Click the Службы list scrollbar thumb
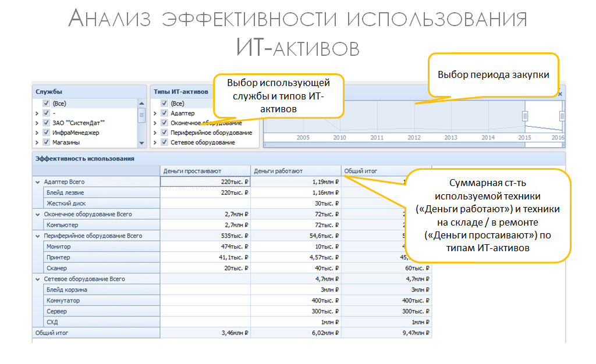The height and width of the screenshot is (364, 596). click(x=141, y=115)
